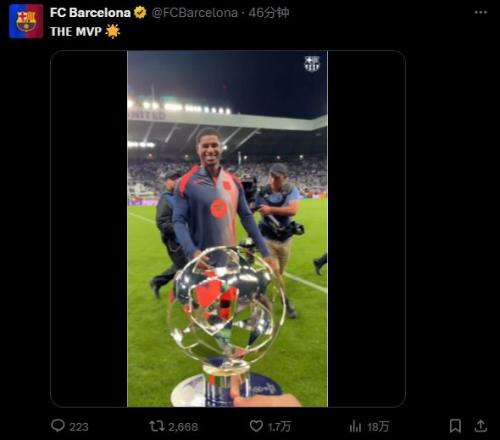Click the share upload icon

(480, 426)
